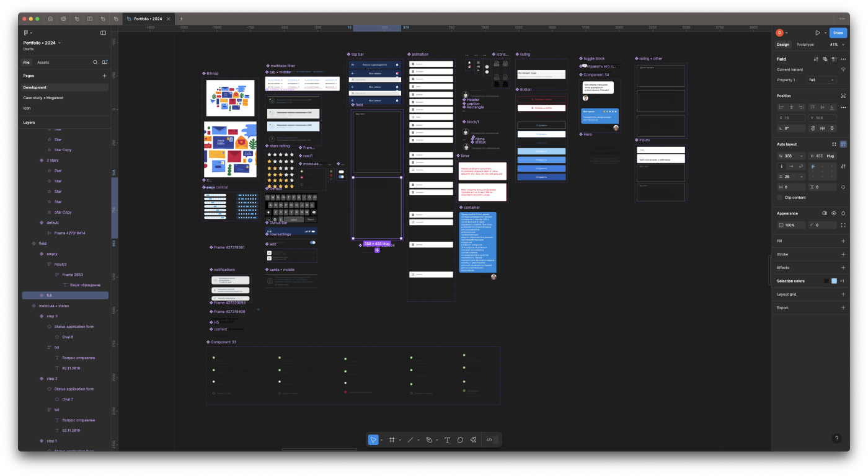The width and height of the screenshot is (868, 476).
Task: Open the 41% zoom level dropdown
Action: (x=837, y=45)
